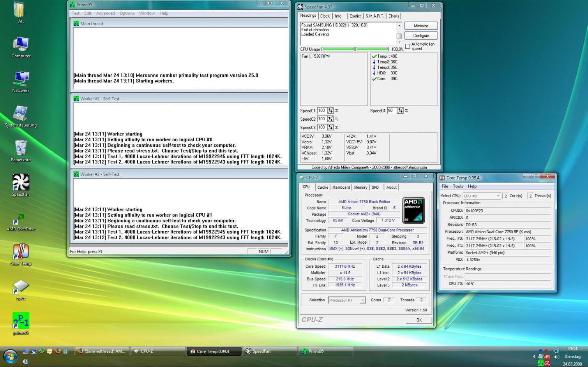588x367 pixels.
Task: Click the Windows Start orb
Action: [x=10, y=356]
